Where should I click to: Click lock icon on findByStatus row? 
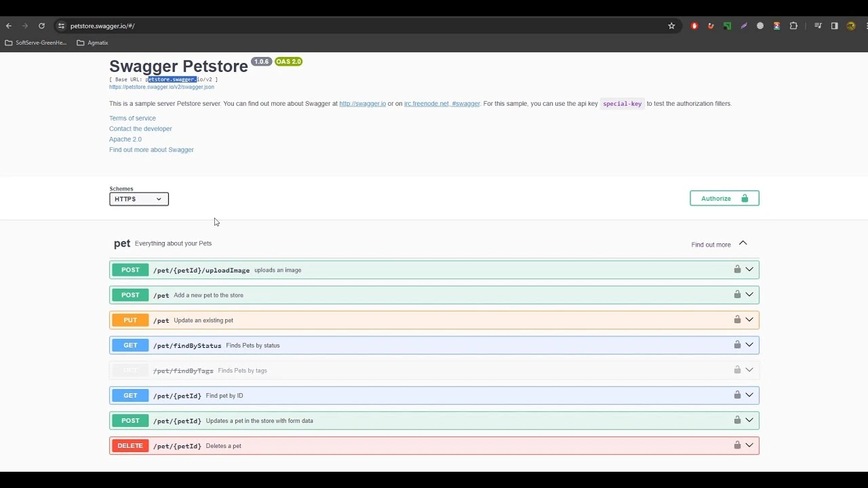pos(737,344)
